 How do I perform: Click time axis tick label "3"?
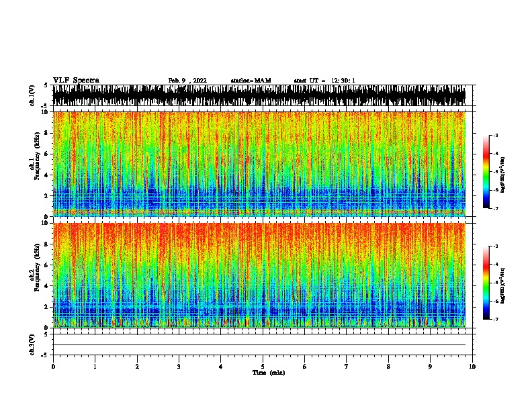tap(179, 367)
